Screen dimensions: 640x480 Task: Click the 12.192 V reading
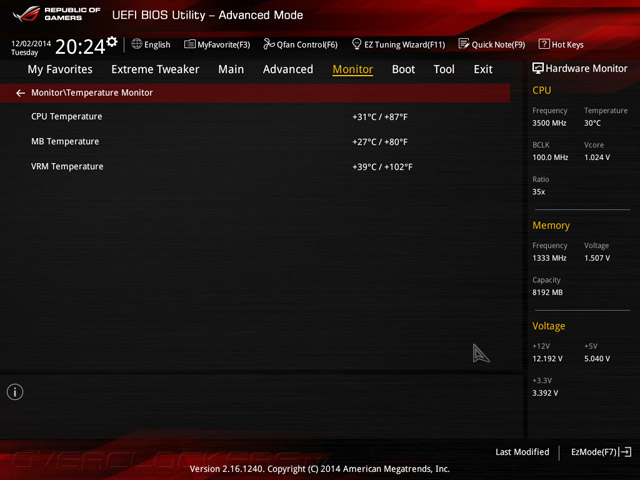click(x=547, y=358)
